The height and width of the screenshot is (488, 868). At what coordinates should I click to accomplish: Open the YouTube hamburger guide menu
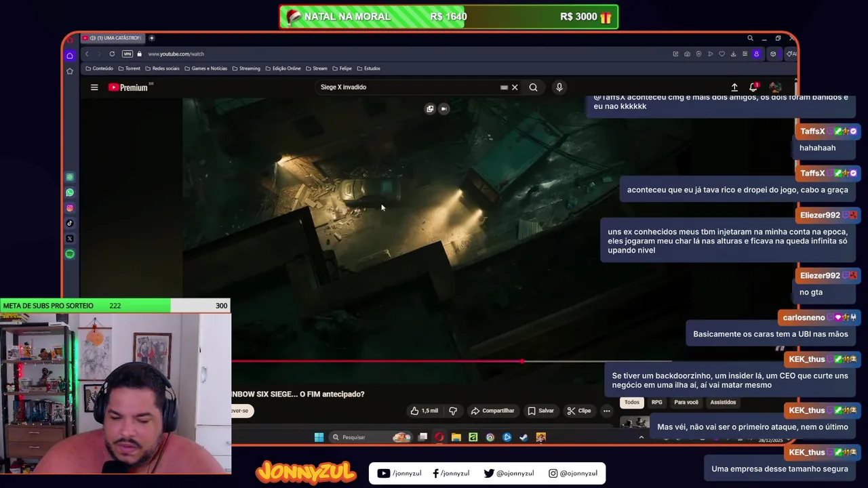94,87
